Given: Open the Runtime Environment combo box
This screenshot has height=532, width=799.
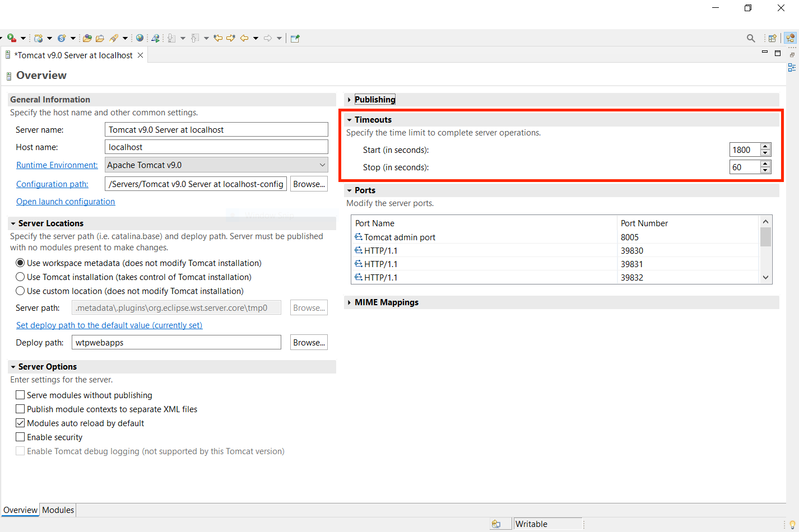Looking at the screenshot, I should click(216, 165).
